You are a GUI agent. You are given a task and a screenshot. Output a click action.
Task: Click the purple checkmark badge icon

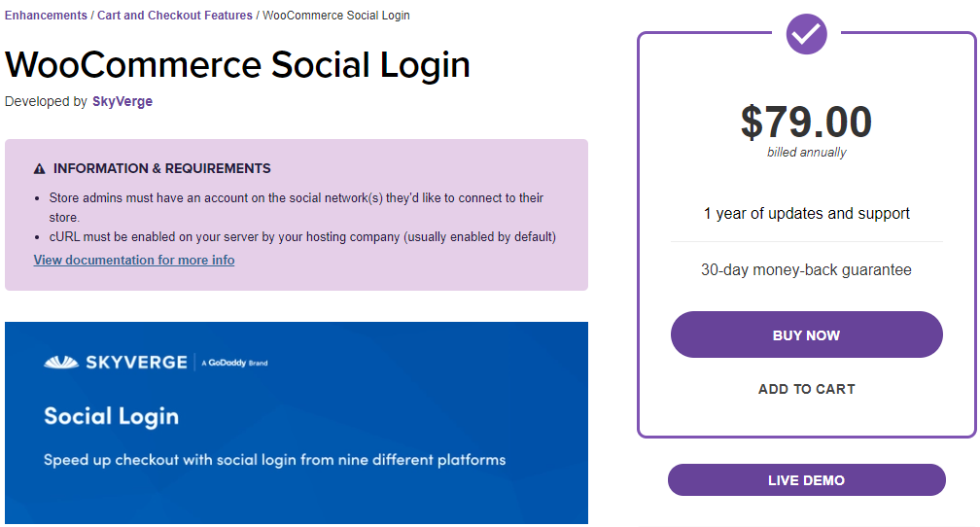click(806, 34)
